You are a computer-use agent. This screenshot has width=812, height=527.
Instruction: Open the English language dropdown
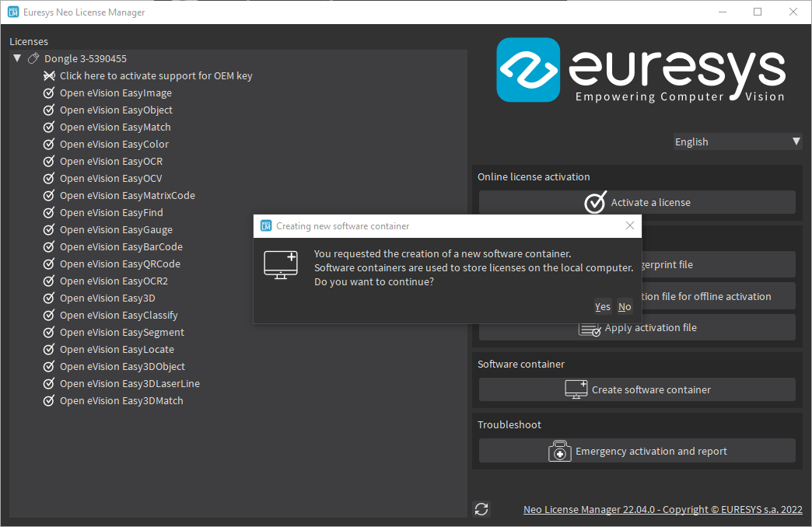coord(737,141)
